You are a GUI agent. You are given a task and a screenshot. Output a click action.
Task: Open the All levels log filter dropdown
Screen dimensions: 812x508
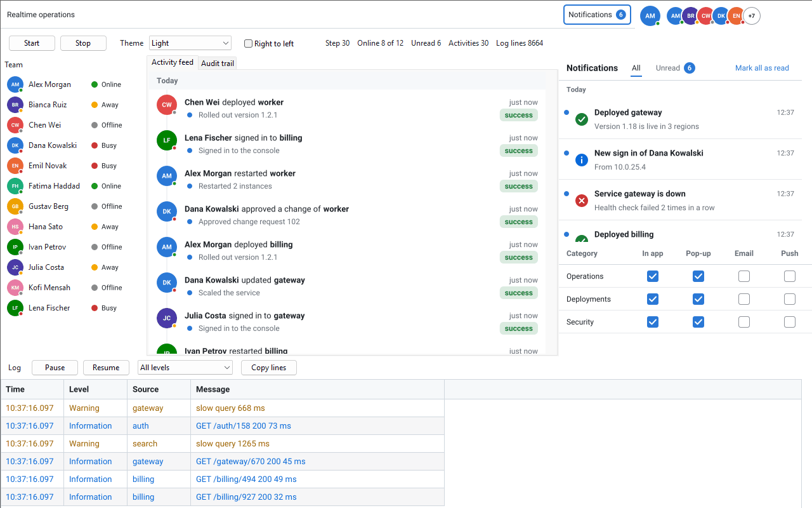[185, 368]
